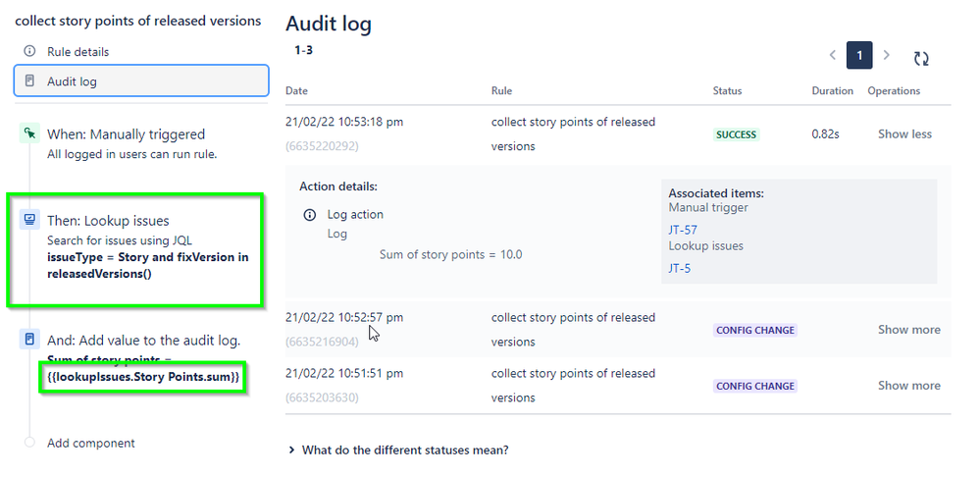This screenshot has height=477, width=980.
Task: Click Sum of story points = 10.0 log text
Action: point(450,254)
